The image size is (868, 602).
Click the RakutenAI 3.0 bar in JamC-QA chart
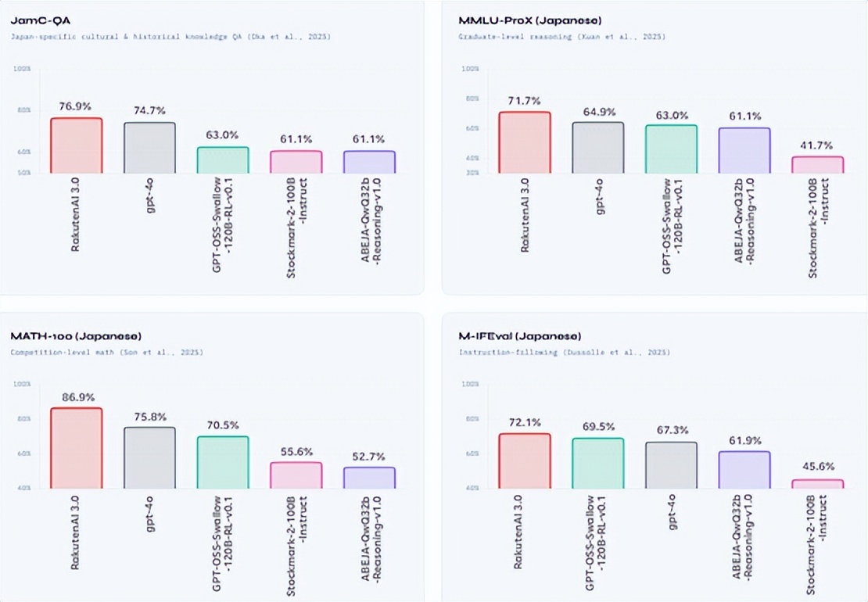[77, 145]
